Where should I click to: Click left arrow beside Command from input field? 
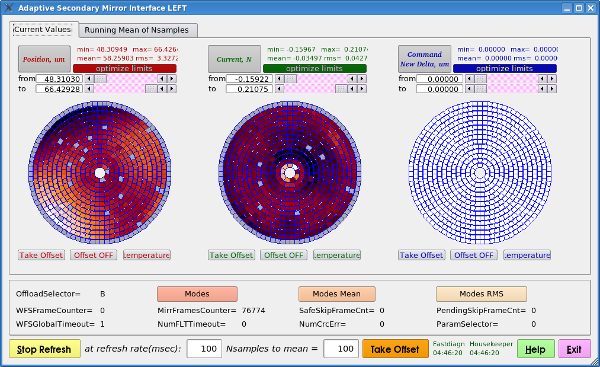[x=470, y=79]
